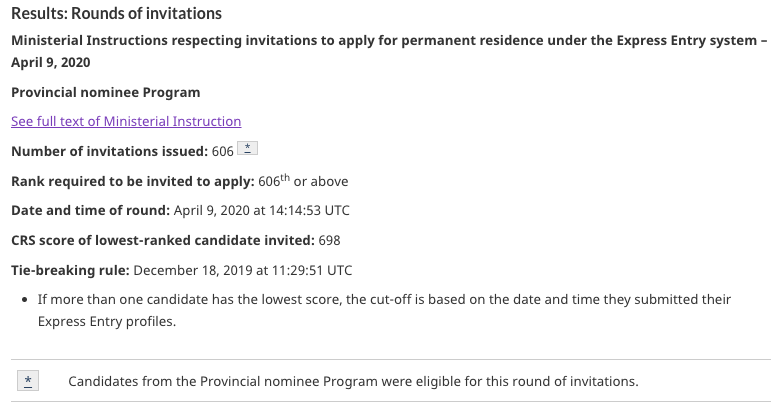
Task: Click the invitations issued value 606
Action: (223, 151)
